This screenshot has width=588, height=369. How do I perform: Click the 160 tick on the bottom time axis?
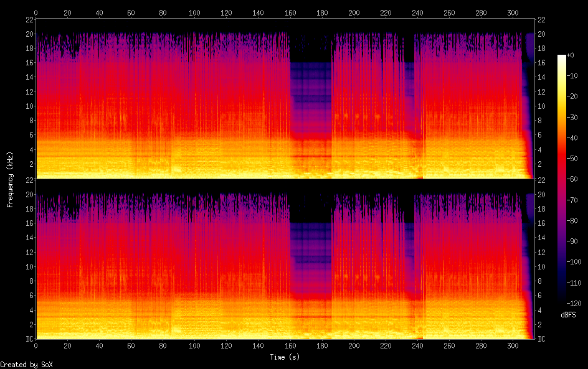point(290,345)
